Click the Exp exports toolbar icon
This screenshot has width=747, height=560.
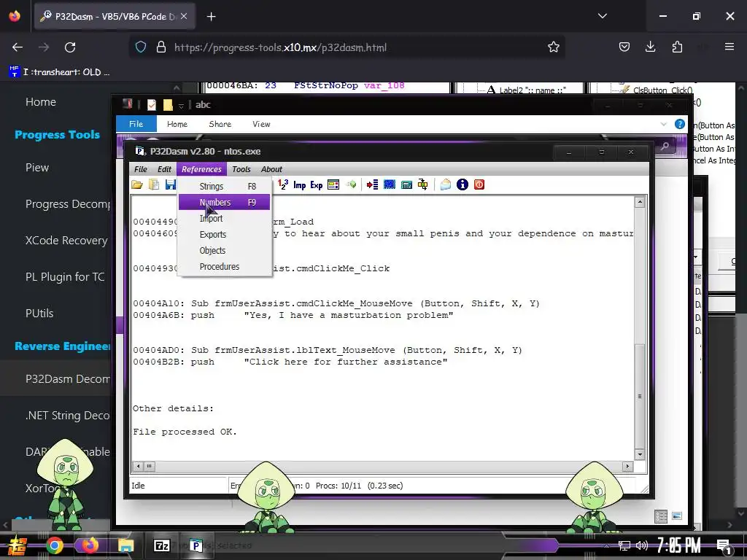point(317,184)
